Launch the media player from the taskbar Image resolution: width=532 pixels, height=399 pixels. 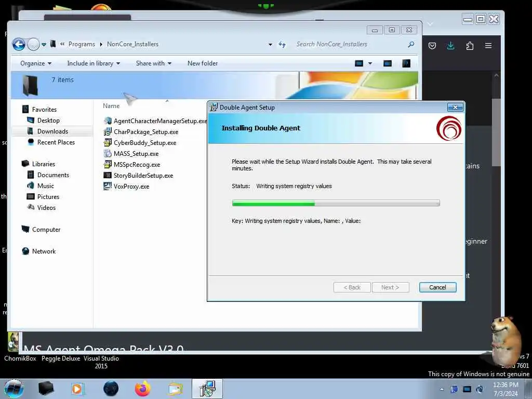(78, 389)
